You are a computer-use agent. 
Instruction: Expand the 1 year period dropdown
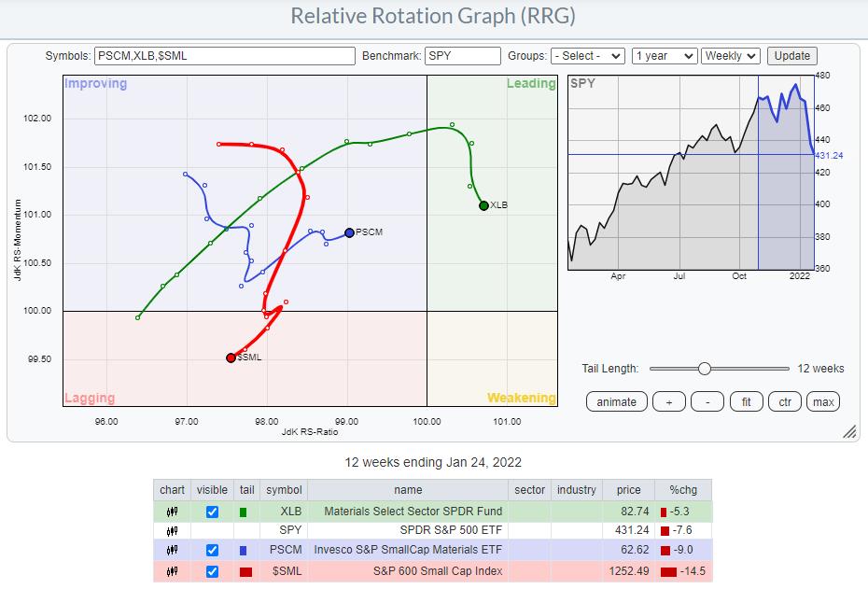[664, 56]
